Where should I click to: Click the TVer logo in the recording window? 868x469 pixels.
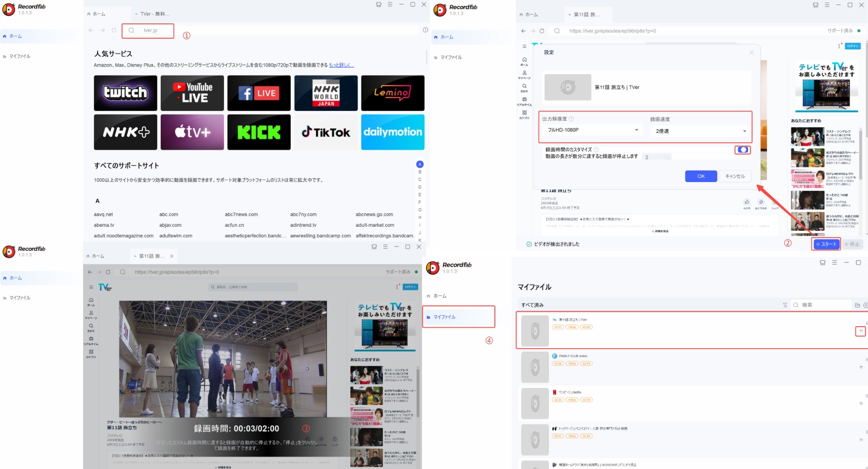pos(105,287)
